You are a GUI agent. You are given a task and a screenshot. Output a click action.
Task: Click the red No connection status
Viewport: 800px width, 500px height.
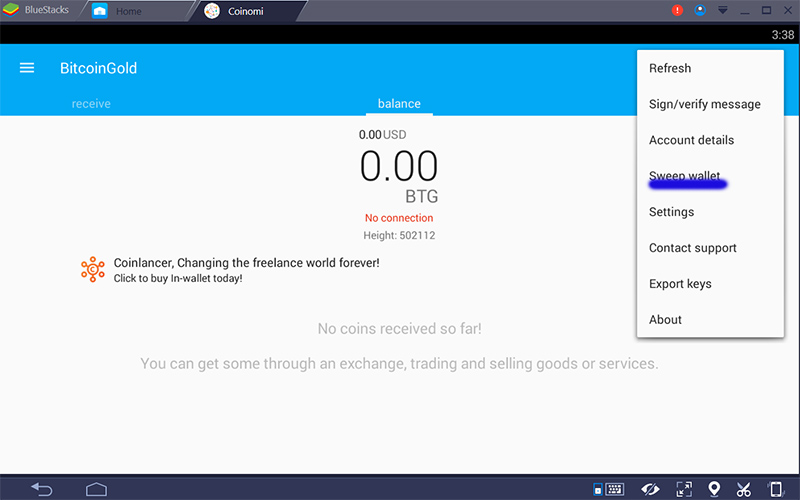tap(399, 218)
